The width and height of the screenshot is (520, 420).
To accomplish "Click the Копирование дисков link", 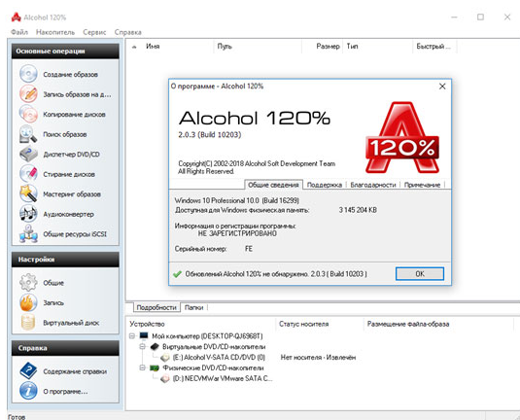I will 74,115.
